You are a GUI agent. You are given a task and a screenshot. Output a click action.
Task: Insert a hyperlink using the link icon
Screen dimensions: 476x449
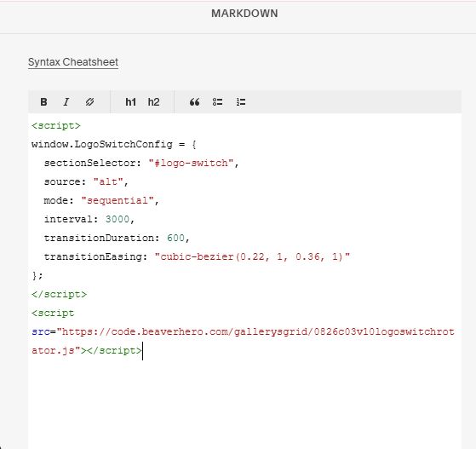[x=89, y=101]
